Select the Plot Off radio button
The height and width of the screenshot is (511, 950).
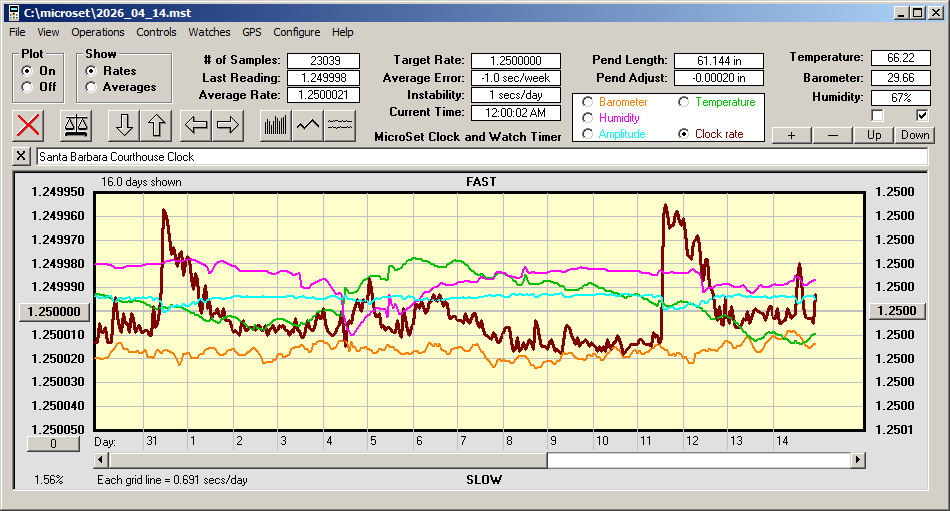tap(27, 87)
